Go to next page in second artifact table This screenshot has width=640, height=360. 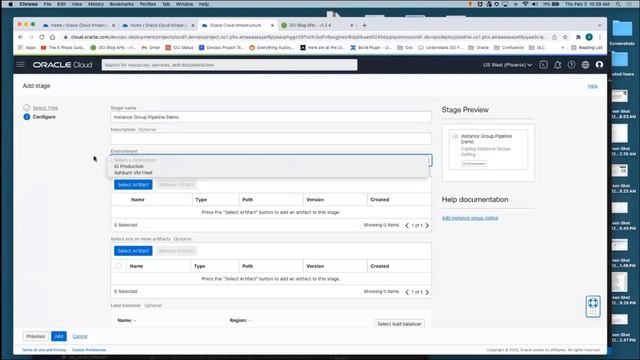[427, 292]
